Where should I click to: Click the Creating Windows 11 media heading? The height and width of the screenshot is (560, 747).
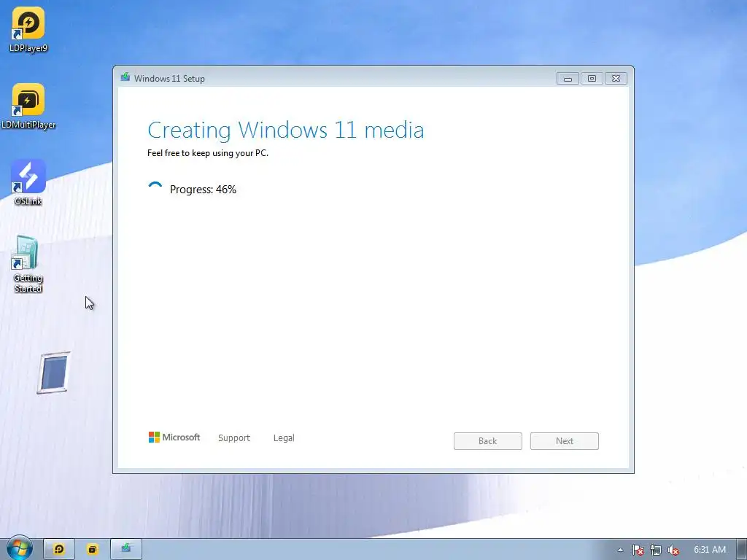(286, 130)
